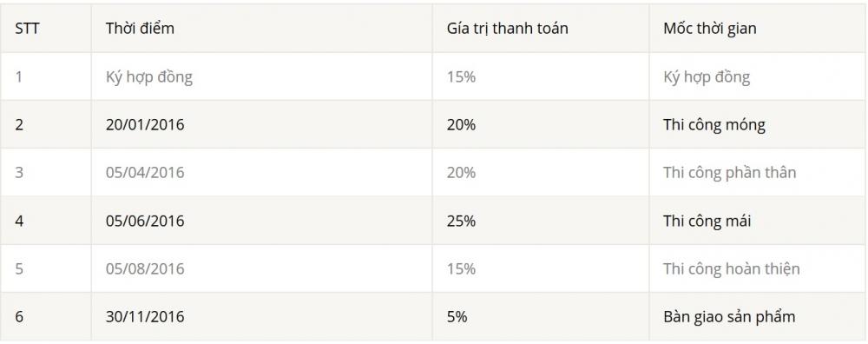Click the Thi công mái cell

pos(707,221)
